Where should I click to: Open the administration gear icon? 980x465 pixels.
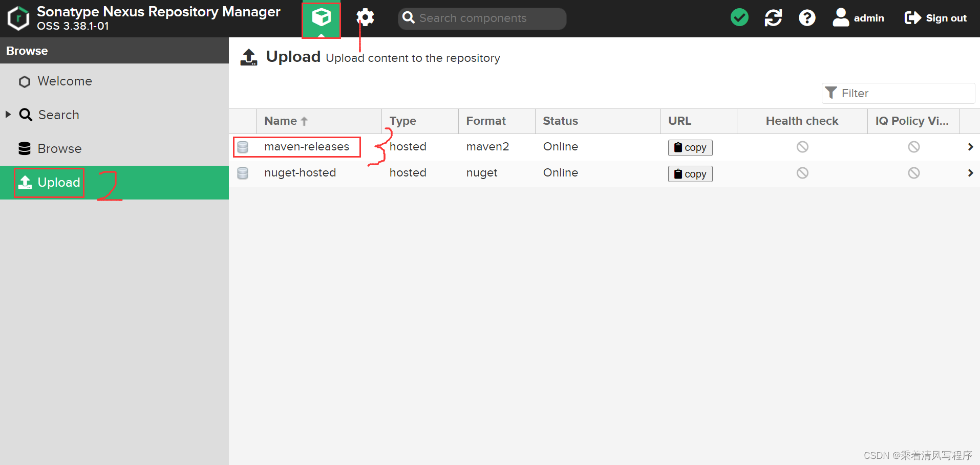tap(365, 18)
